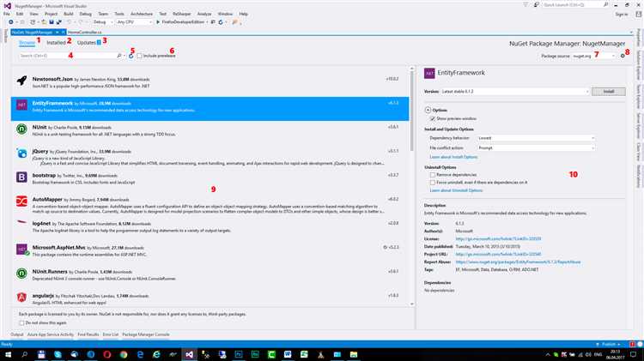This screenshot has width=644, height=361.
Task: Open Photoshop from the Windows taskbar
Action: (x=238, y=354)
